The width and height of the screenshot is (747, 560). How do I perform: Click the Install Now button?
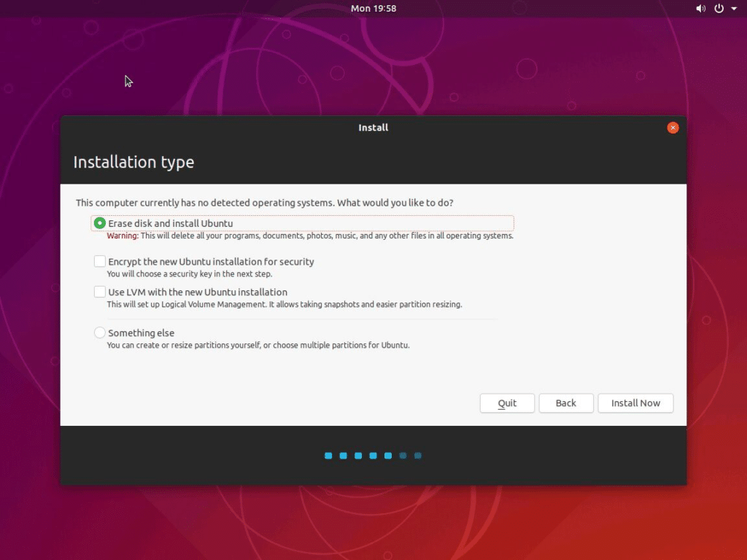[635, 403]
